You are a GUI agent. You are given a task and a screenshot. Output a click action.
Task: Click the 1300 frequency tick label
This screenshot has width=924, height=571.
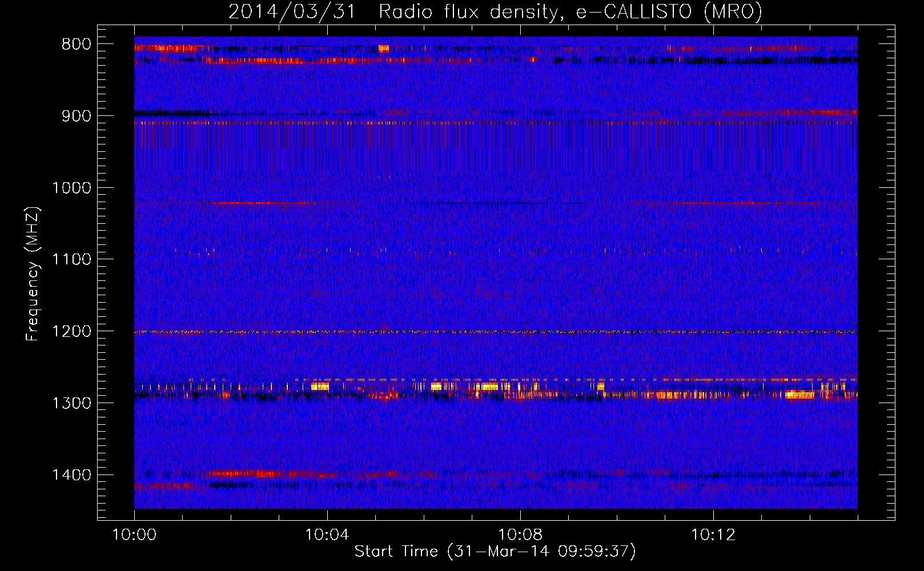[x=71, y=403]
